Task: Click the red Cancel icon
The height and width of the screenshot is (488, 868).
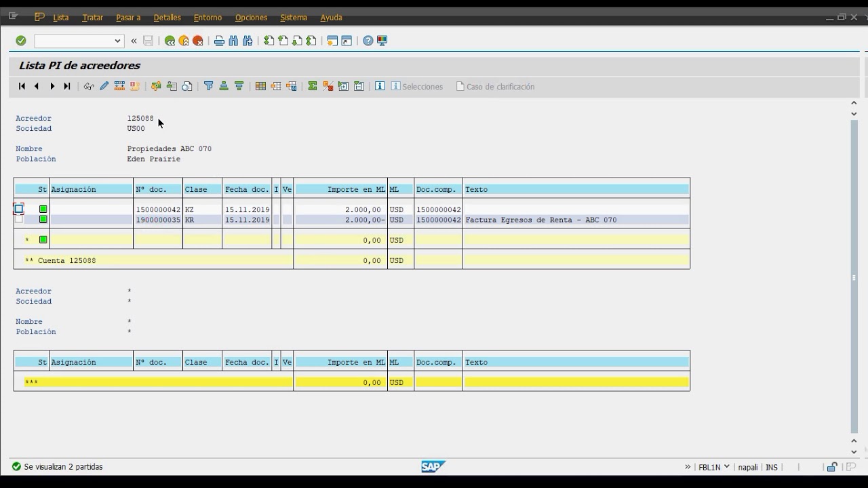Action: click(x=198, y=41)
